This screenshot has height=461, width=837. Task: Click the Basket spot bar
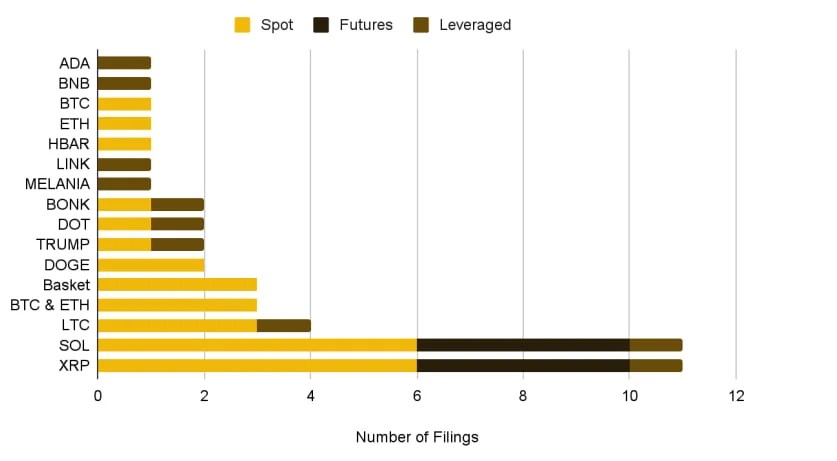(177, 285)
